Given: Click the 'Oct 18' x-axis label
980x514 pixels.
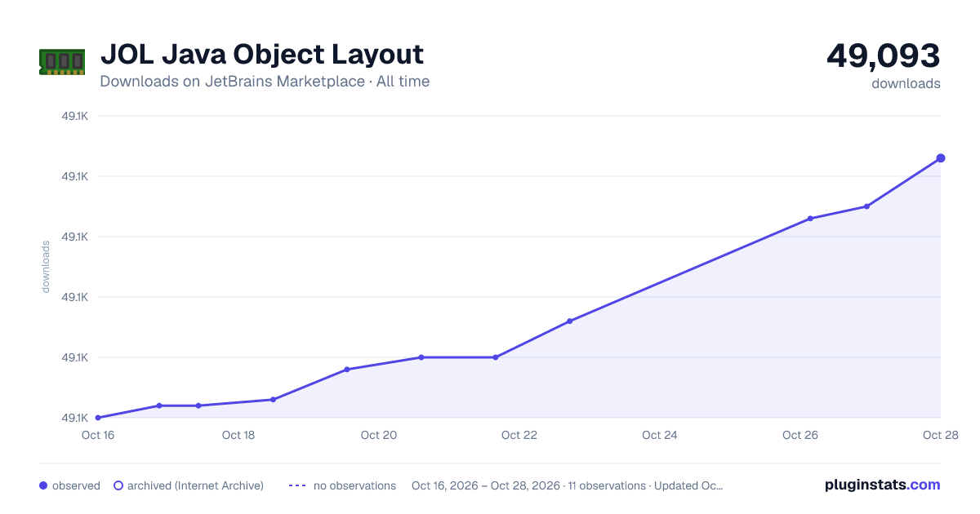Looking at the screenshot, I should pos(238,435).
